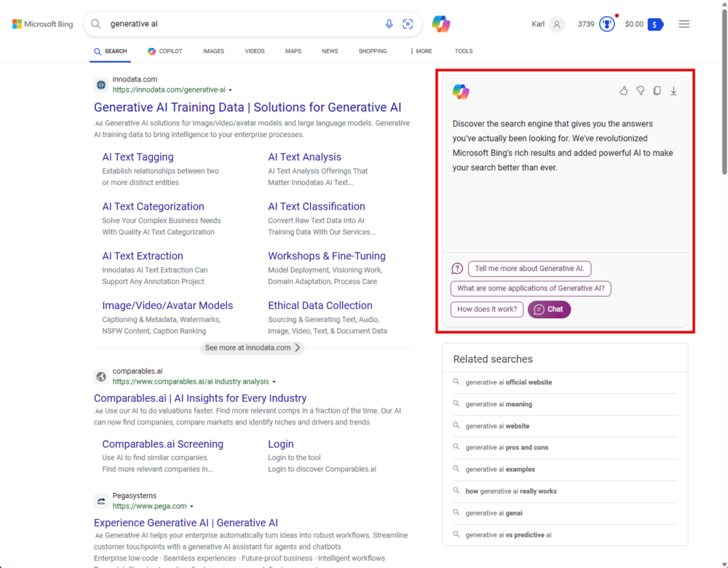Switch to the Shopping tab
The image size is (728, 568).
372,51
